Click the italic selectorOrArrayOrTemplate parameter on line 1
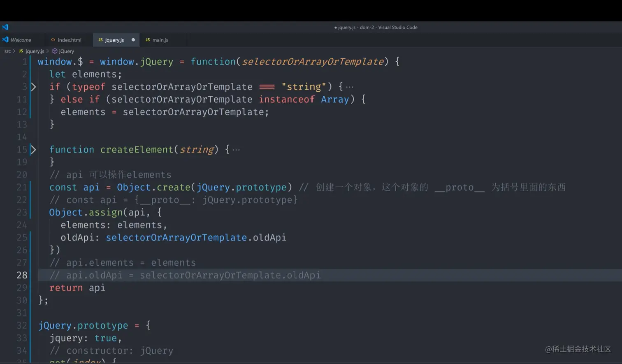Viewport: 622px width, 364px height. coord(313,62)
